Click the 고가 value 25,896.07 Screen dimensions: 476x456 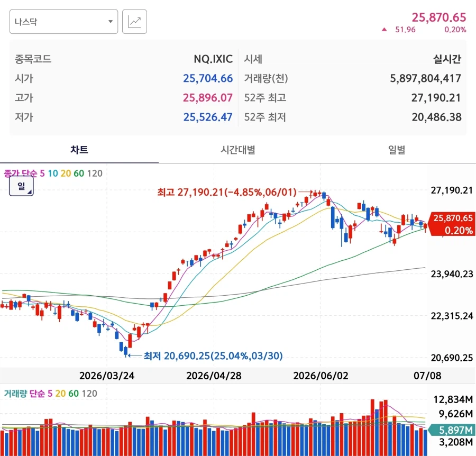click(x=208, y=98)
